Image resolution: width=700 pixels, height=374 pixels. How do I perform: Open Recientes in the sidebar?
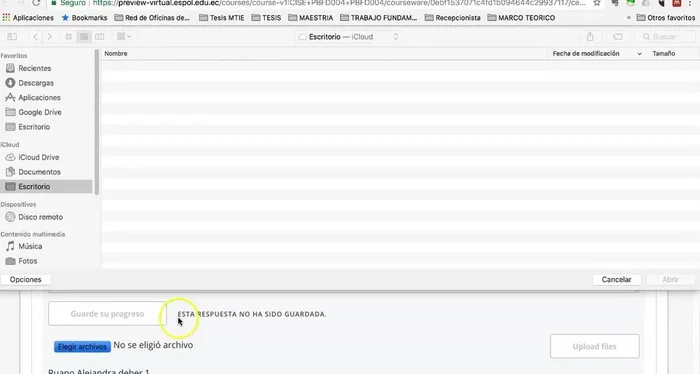click(x=34, y=68)
